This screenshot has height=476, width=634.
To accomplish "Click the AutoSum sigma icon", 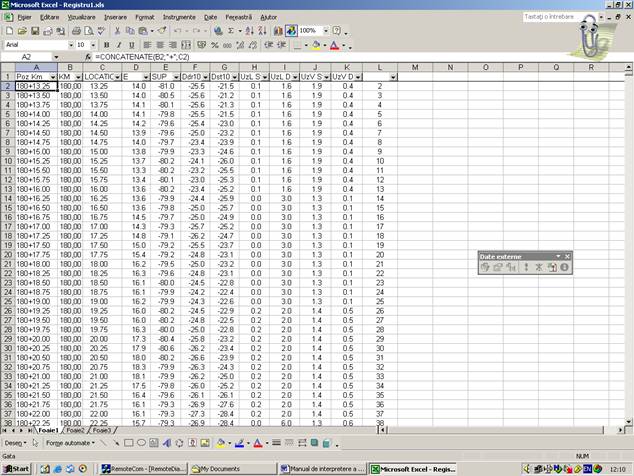I will 231,31.
